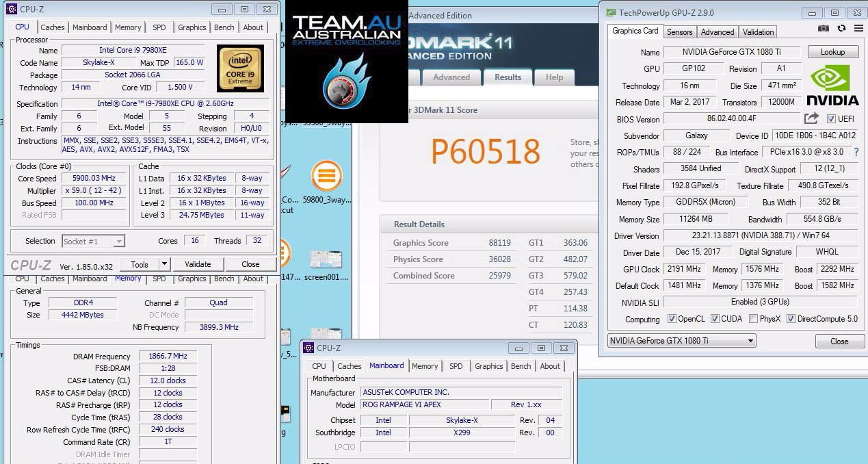Click the Close button beside Validate in CPU-Z
Image resolution: width=868 pixels, height=464 pixels.
(x=250, y=264)
